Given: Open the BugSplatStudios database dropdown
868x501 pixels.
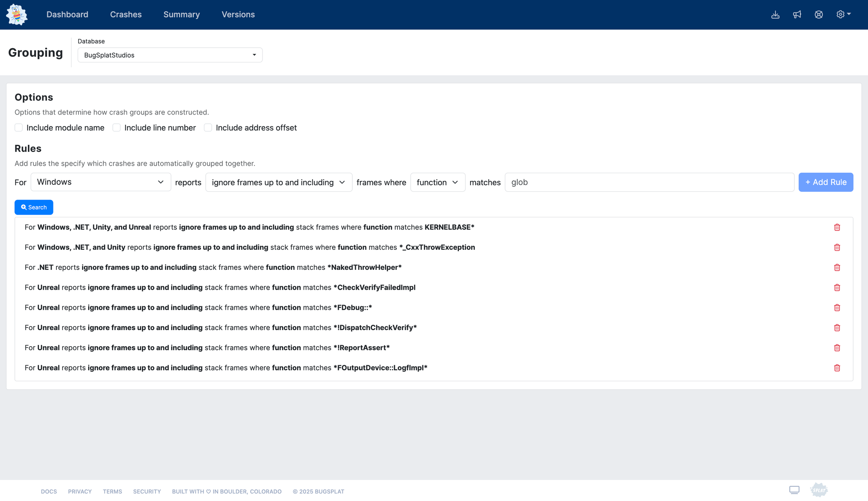Looking at the screenshot, I should [x=170, y=55].
